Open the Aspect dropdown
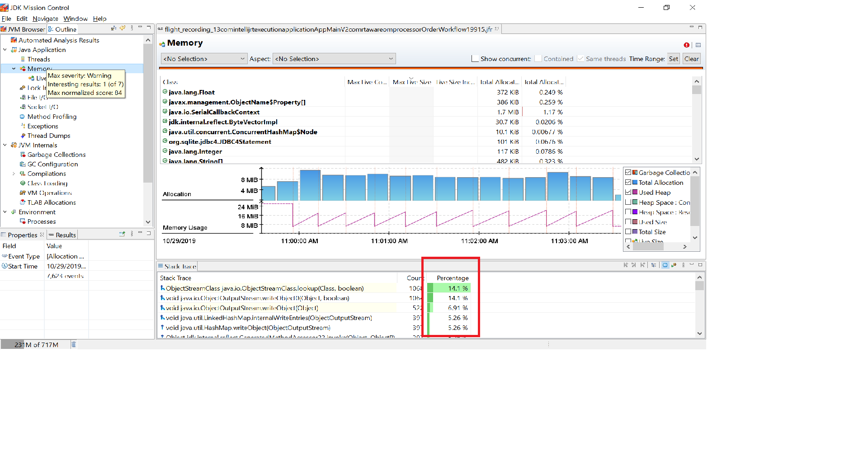This screenshot has width=868, height=461. pos(334,59)
